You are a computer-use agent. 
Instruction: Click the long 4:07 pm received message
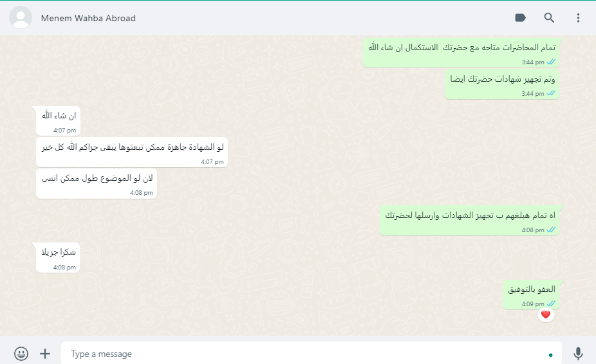[x=132, y=152]
